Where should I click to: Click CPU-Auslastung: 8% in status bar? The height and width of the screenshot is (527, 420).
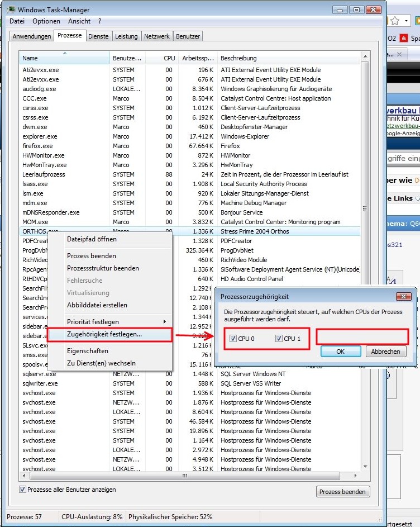(92, 516)
